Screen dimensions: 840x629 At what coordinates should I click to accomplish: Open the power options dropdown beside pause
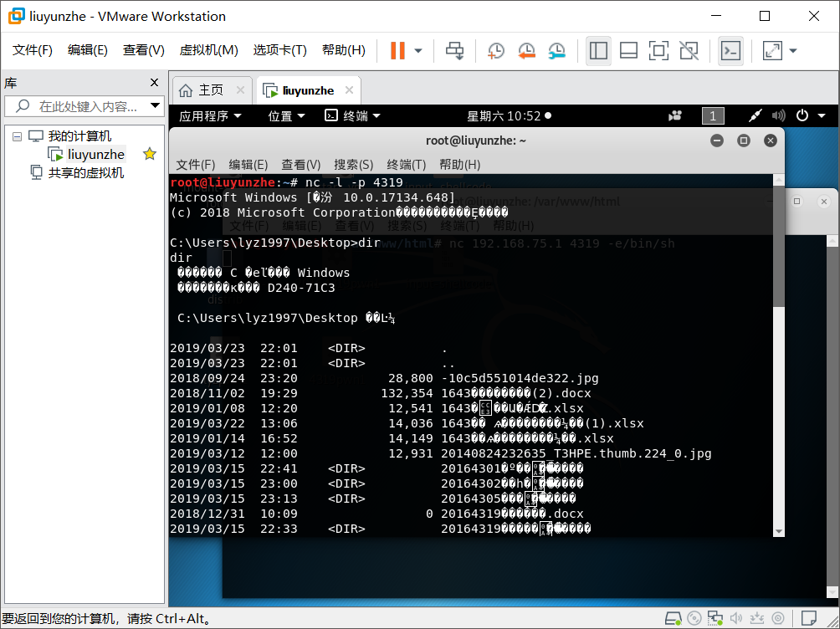(418, 51)
